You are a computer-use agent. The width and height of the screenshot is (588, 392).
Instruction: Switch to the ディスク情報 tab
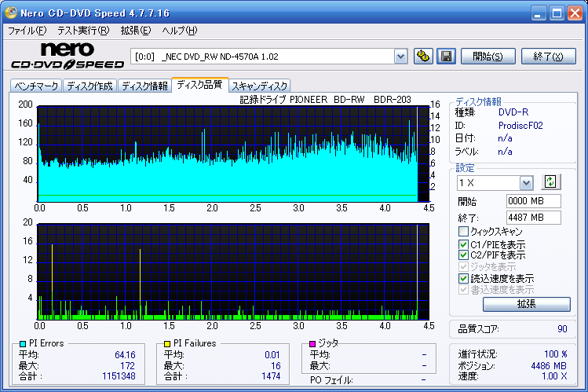[x=144, y=86]
